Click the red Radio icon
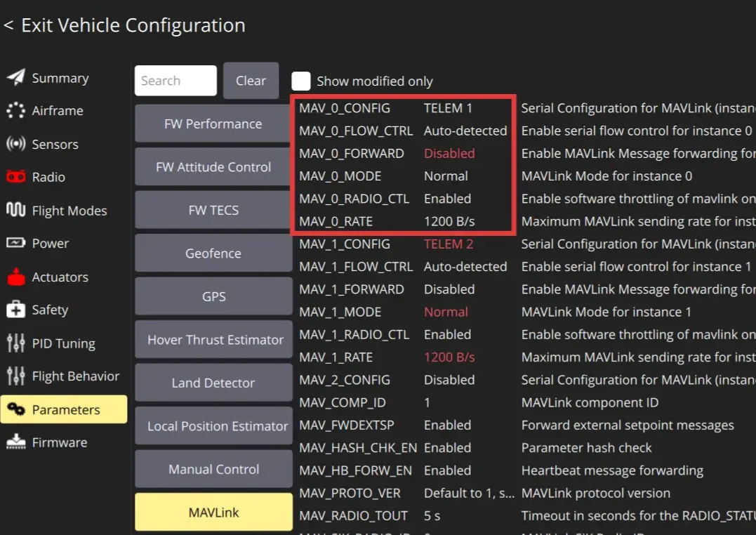The image size is (756, 535). [15, 176]
